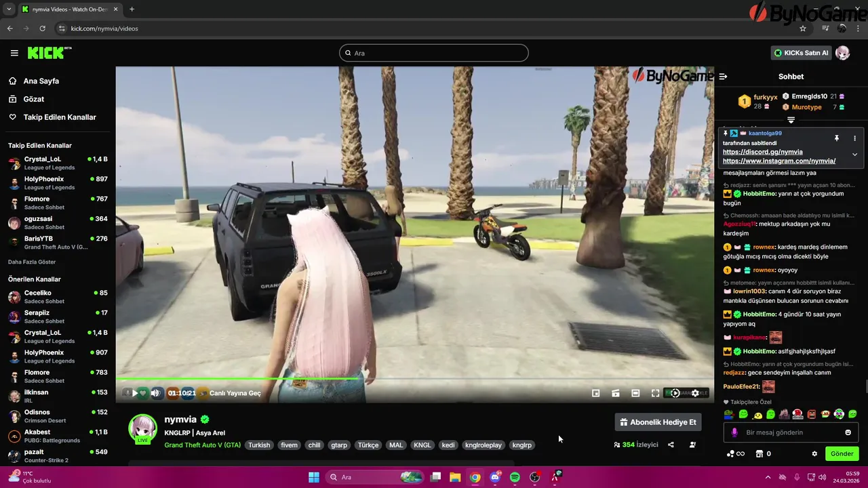
Task: Open the chat shop icon showing 0
Action: [x=764, y=453]
